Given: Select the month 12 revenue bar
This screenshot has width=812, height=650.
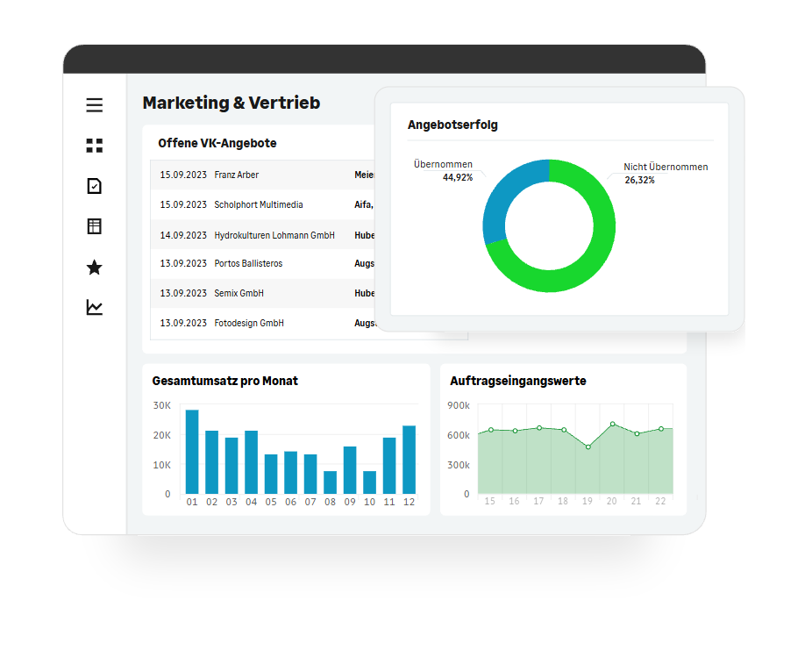Looking at the screenshot, I should coord(409,460).
